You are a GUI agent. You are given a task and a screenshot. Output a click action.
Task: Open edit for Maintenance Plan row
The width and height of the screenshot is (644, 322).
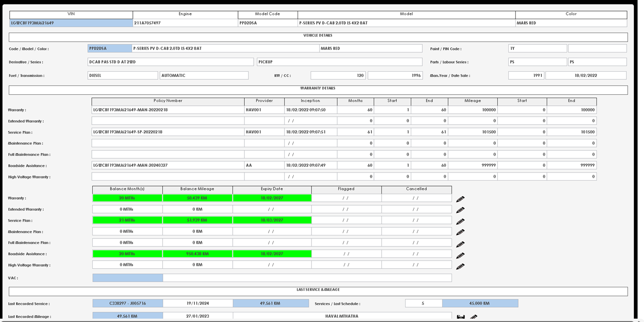click(x=460, y=233)
